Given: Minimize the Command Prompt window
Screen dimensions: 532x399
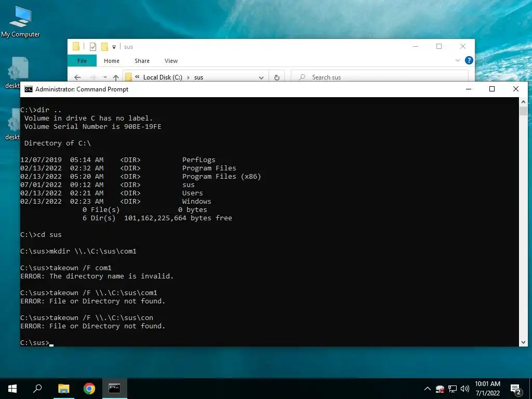Looking at the screenshot, I should pyautogui.click(x=469, y=89).
